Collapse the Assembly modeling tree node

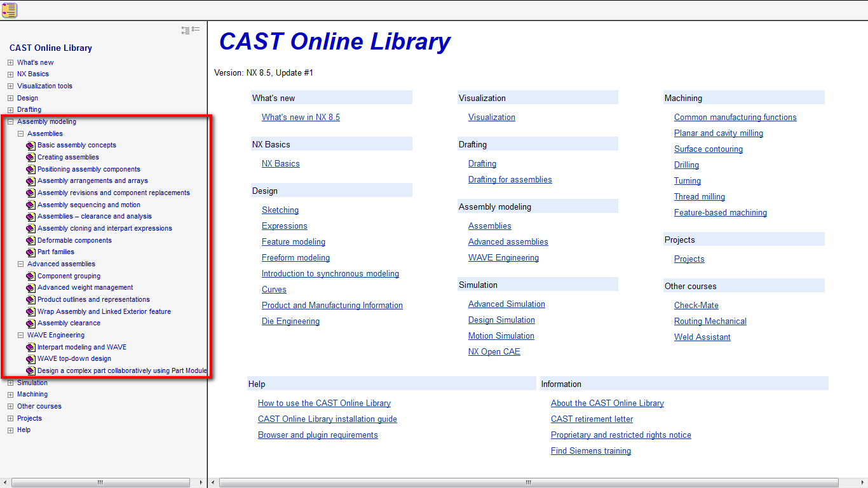pyautogui.click(x=10, y=122)
